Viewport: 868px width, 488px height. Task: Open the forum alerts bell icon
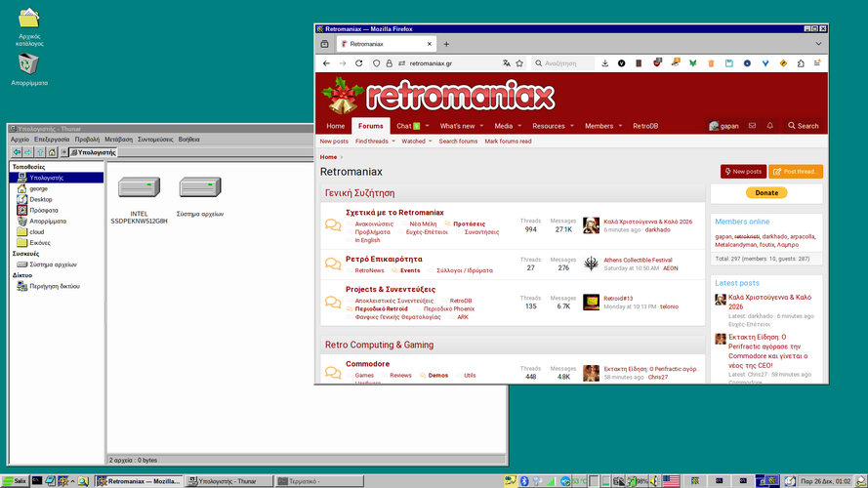coord(769,126)
